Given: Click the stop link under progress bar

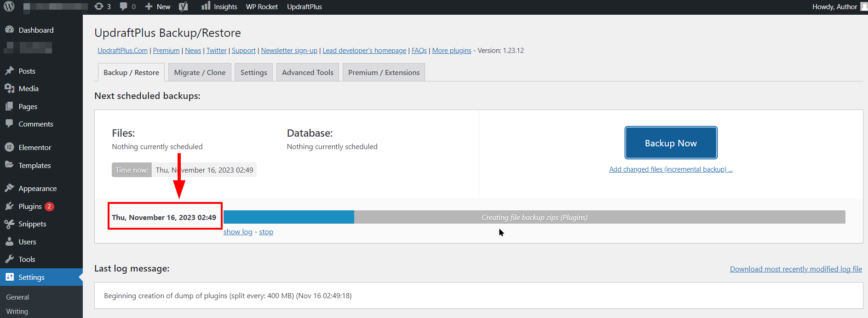Looking at the screenshot, I should point(266,232).
